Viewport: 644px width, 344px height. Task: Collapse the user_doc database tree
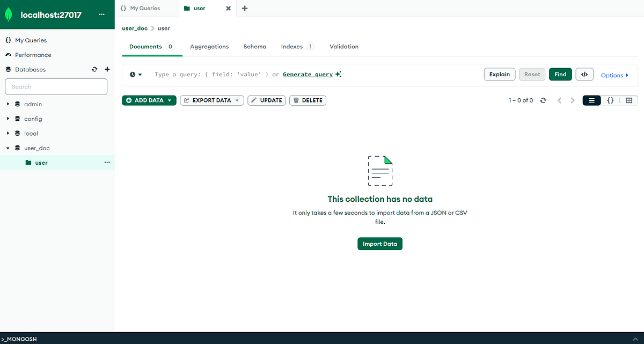click(8, 148)
